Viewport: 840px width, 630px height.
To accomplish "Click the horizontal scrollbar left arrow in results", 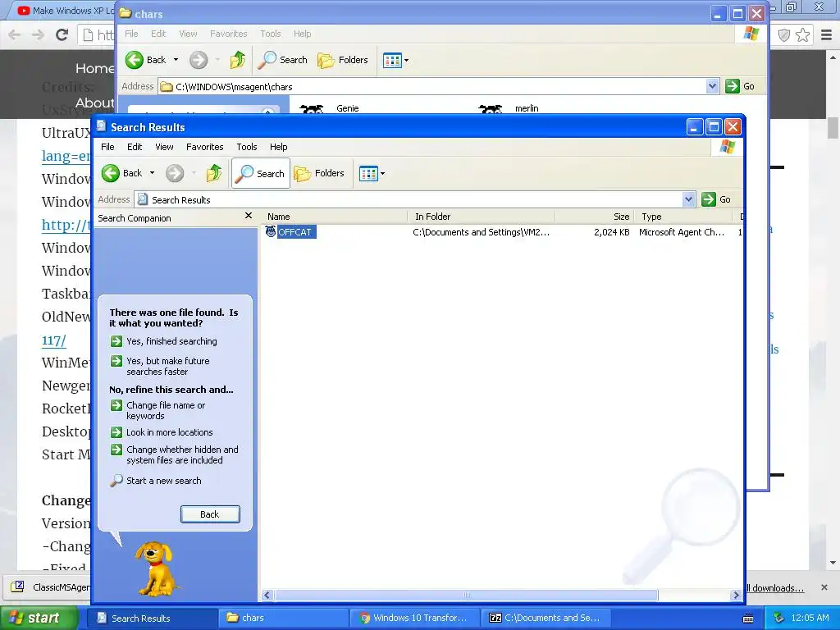I will click(x=267, y=596).
